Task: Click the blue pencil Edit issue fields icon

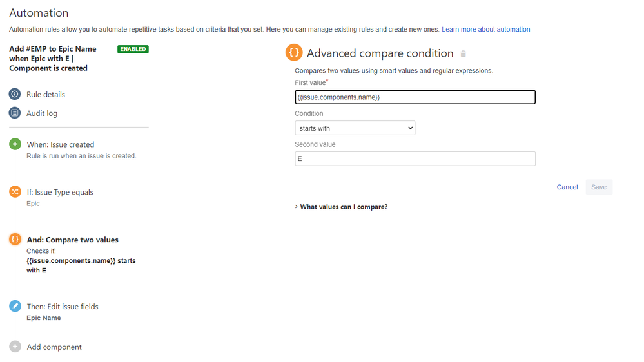Action: (15, 307)
